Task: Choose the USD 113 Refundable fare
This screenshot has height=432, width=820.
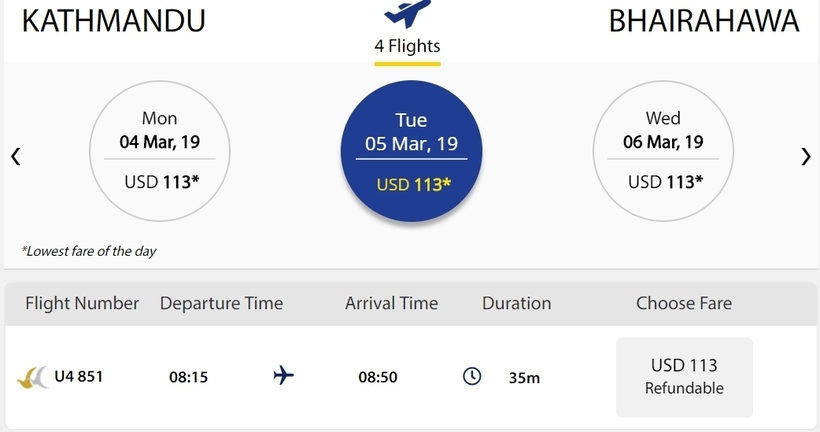Action: 684,377
